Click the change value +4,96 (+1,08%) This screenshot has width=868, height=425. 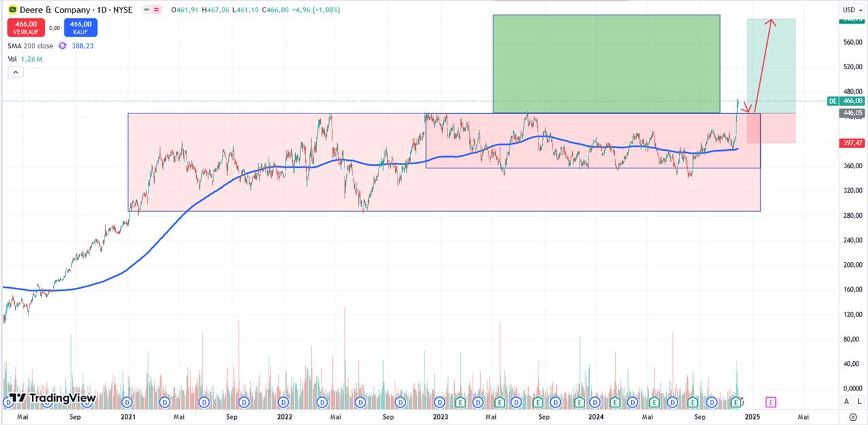point(317,10)
